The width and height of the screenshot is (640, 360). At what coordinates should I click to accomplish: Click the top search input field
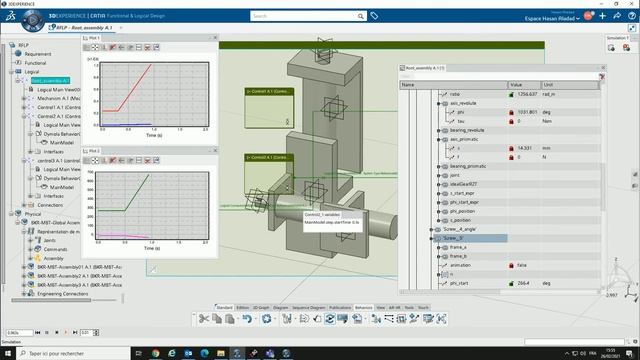click(x=304, y=16)
